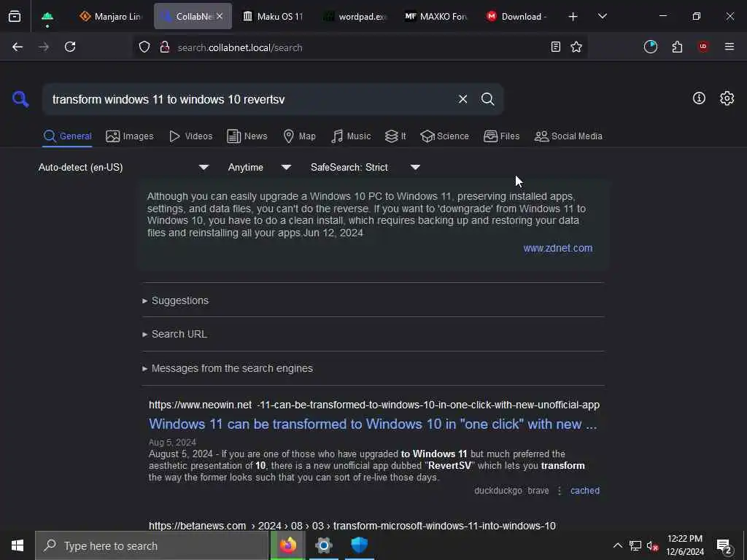The width and height of the screenshot is (747, 560).
Task: Submit search with magnifier button
Action: tap(487, 99)
